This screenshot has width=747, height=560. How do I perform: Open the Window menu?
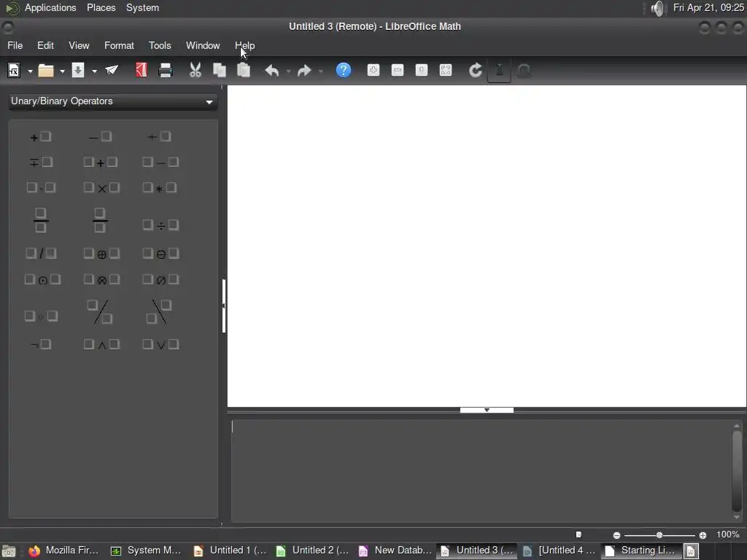click(203, 46)
